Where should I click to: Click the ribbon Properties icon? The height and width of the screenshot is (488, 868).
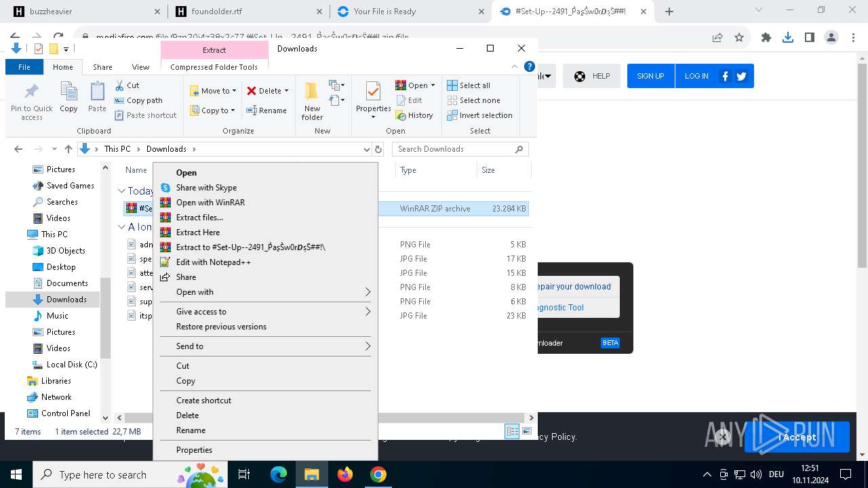pos(373,91)
